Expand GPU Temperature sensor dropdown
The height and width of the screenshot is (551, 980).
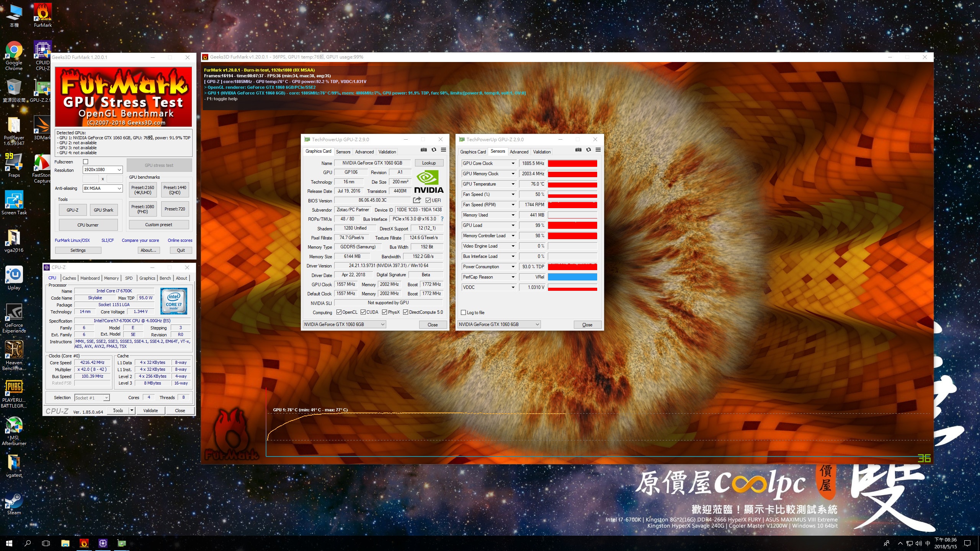coord(513,184)
